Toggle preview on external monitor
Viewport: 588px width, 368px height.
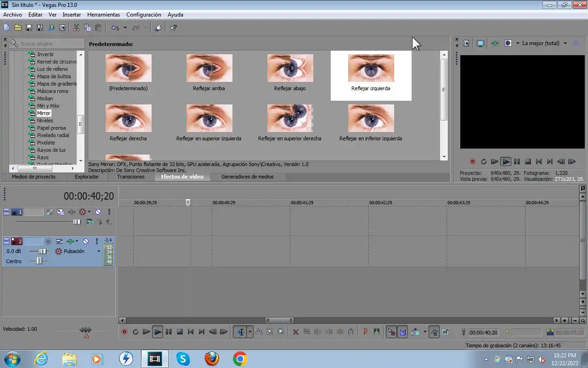[481, 43]
